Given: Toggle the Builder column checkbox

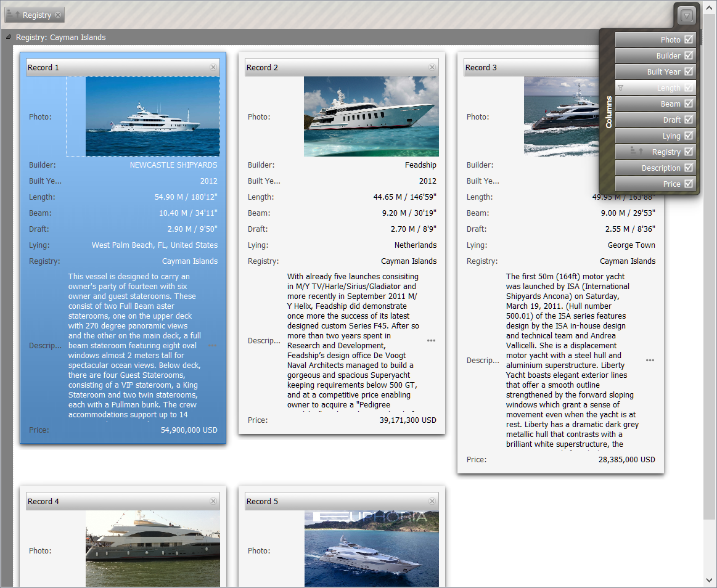Looking at the screenshot, I should click(x=689, y=55).
